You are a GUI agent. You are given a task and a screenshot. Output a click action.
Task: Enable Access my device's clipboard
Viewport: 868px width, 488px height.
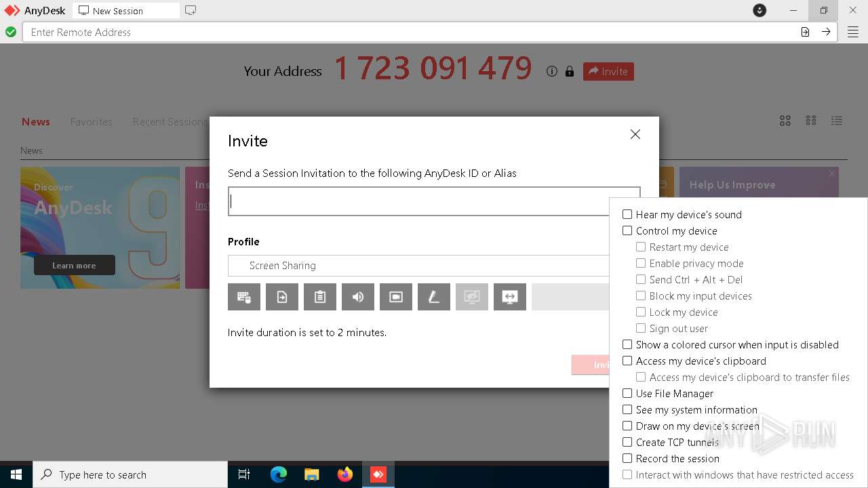[627, 361]
